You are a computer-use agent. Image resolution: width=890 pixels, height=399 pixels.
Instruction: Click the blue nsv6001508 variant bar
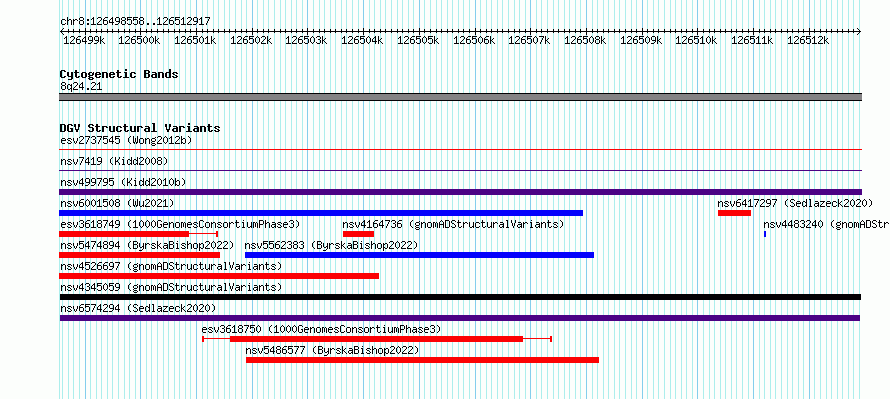[321, 213]
